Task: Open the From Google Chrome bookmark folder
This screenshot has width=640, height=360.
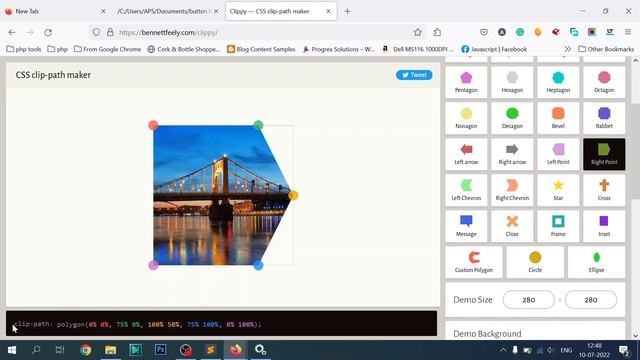Action: (107, 49)
